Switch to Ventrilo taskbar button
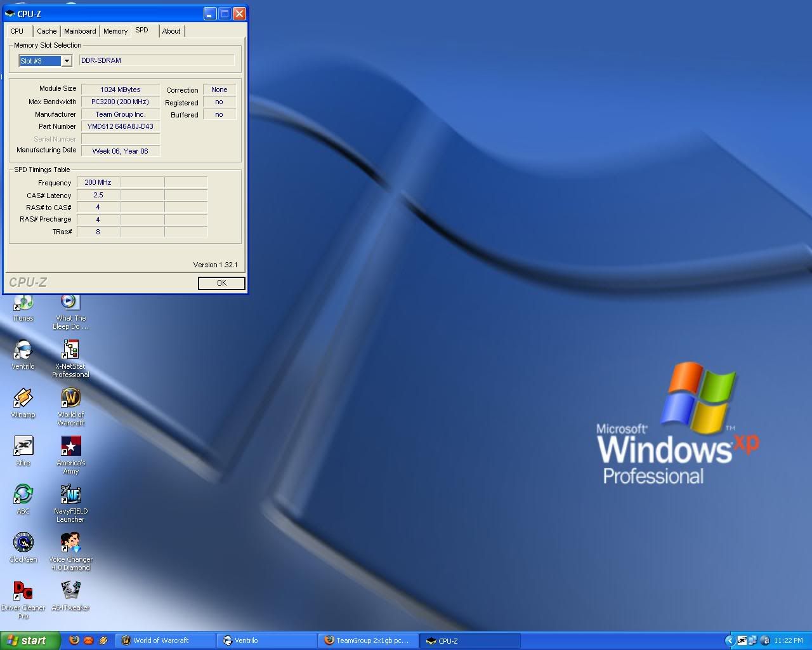The height and width of the screenshot is (650, 812). 266,640
